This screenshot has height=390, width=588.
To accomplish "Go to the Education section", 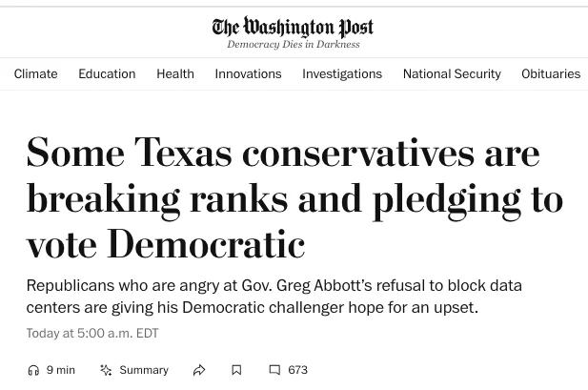I will pos(107,74).
